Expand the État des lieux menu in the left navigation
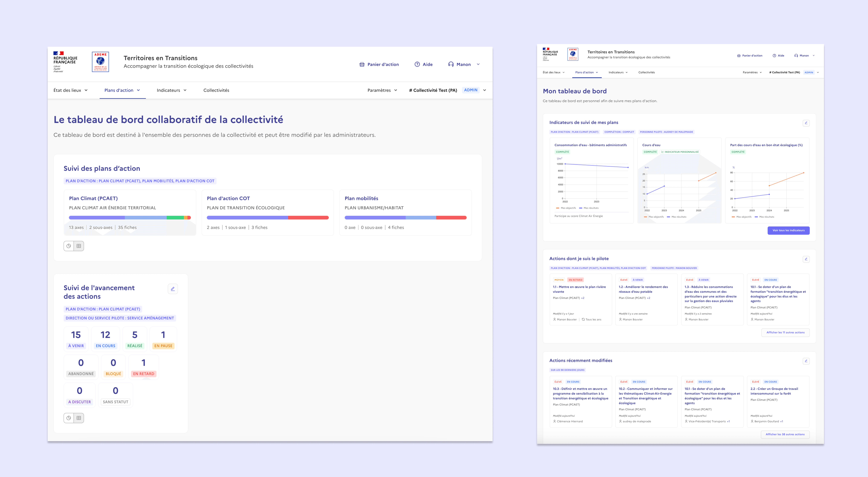 (x=70, y=90)
